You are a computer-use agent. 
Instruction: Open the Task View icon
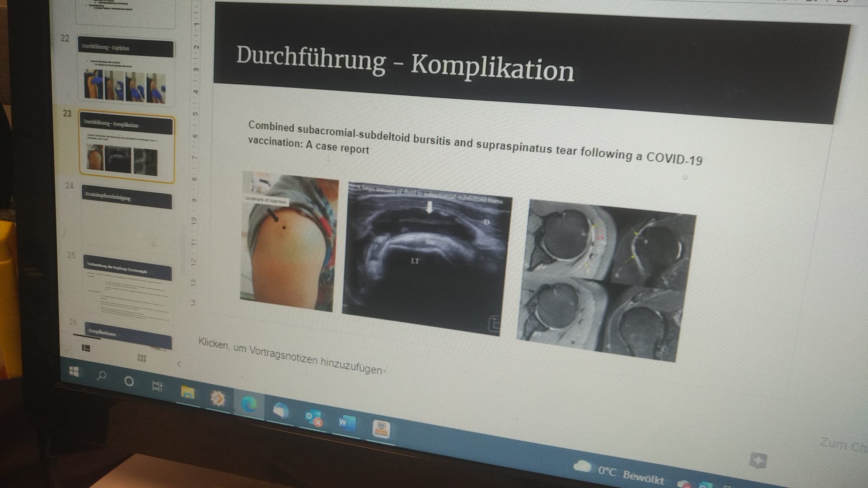(x=157, y=386)
